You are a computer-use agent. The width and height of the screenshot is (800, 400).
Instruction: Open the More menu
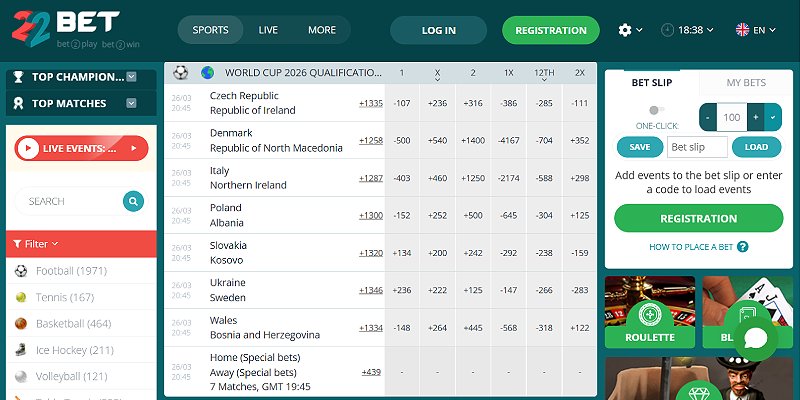[322, 30]
